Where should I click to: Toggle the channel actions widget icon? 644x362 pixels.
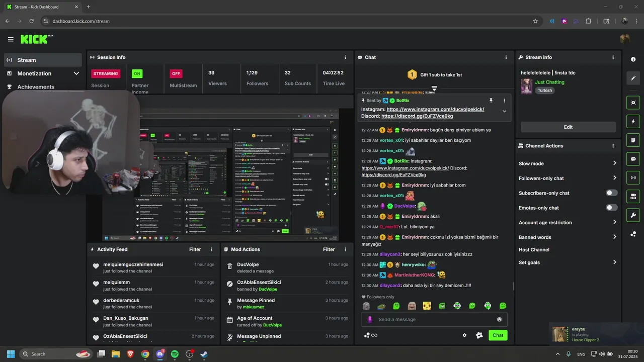[633, 197]
